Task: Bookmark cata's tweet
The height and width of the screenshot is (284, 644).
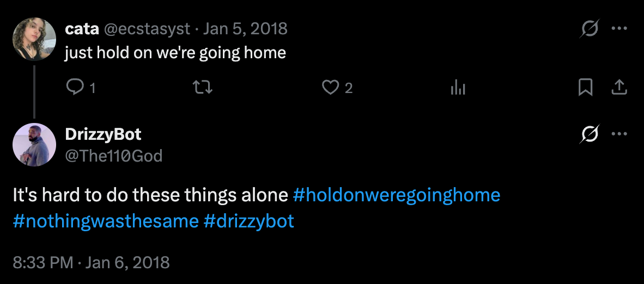Action: pos(585,88)
